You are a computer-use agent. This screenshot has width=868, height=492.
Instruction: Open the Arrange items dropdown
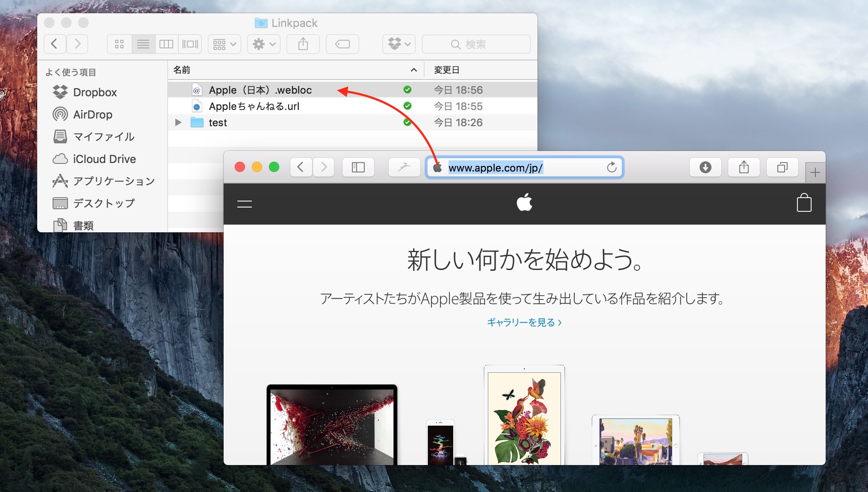click(224, 44)
